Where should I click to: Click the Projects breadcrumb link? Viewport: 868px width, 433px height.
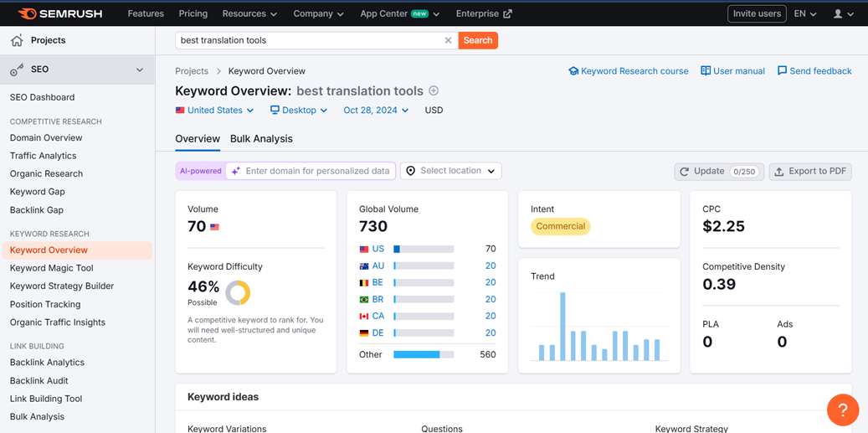pos(192,71)
